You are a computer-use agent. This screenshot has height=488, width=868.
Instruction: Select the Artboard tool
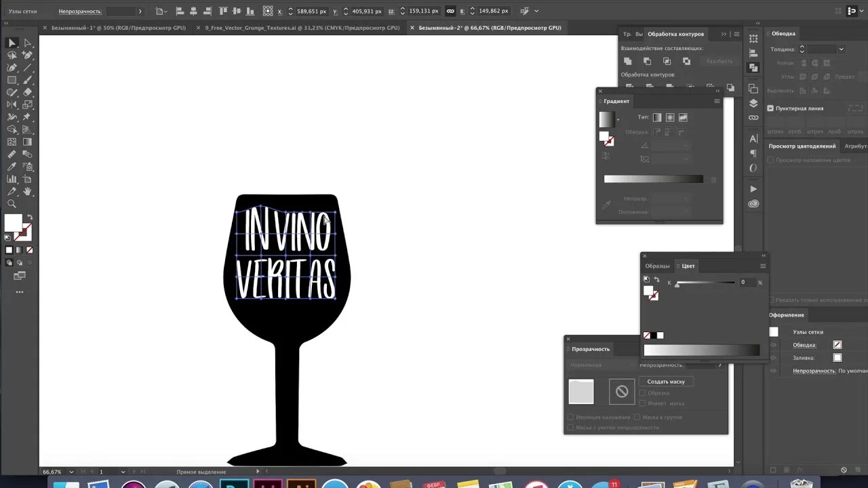coord(28,179)
